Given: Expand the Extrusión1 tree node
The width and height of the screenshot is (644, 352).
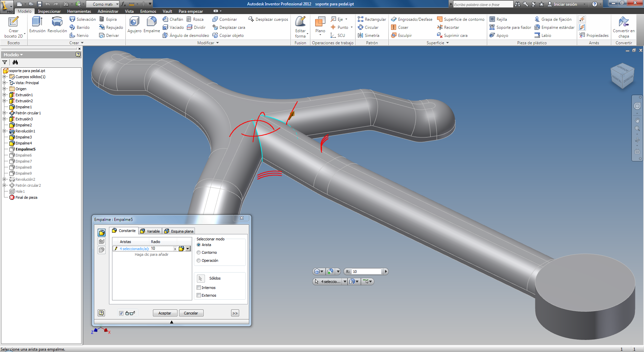Looking at the screenshot, I should click(x=4, y=95).
